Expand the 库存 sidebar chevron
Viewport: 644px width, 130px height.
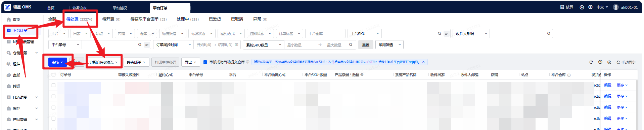coord(36,108)
